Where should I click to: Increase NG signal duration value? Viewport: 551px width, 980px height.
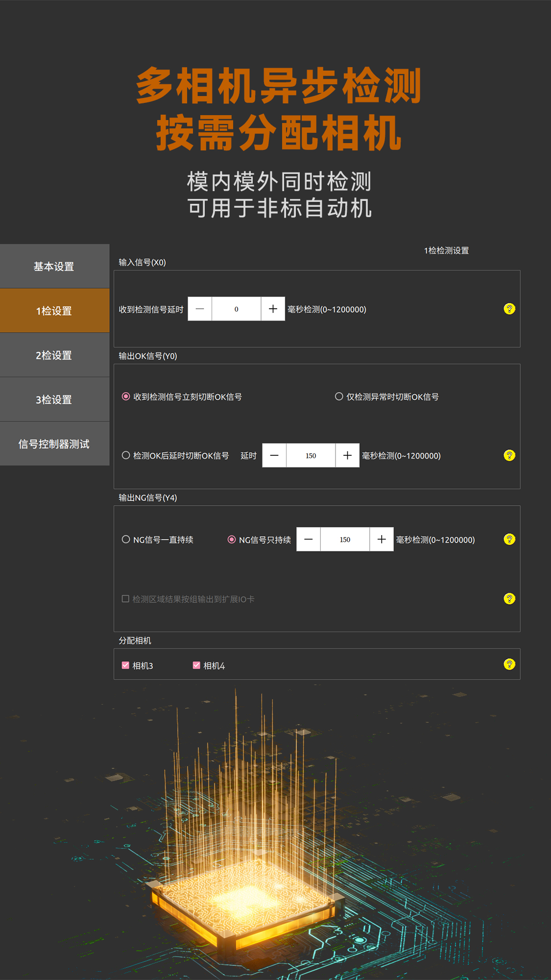382,539
